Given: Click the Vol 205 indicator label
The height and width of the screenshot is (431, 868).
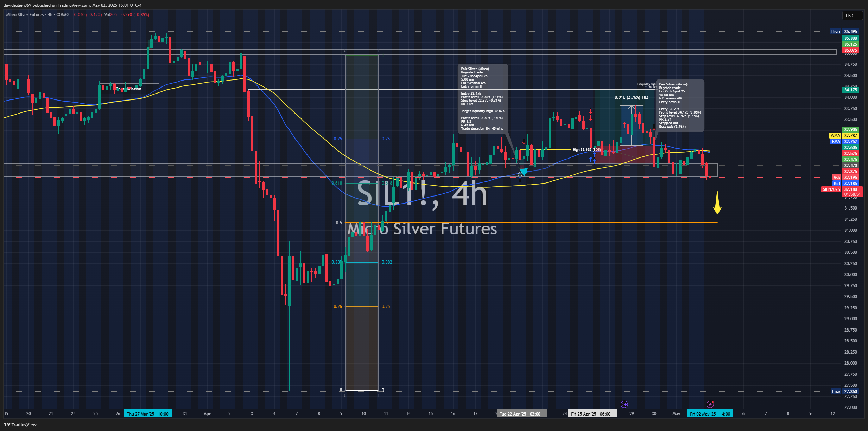Looking at the screenshot, I should 110,15.
